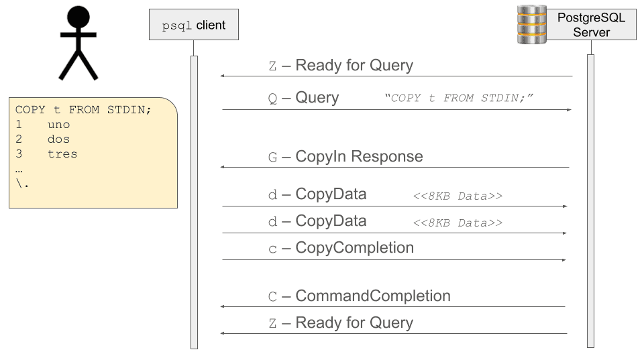Image resolution: width=644 pixels, height=362 pixels.
Task: Click the first 'd – CopyData' label
Action: pos(317,194)
